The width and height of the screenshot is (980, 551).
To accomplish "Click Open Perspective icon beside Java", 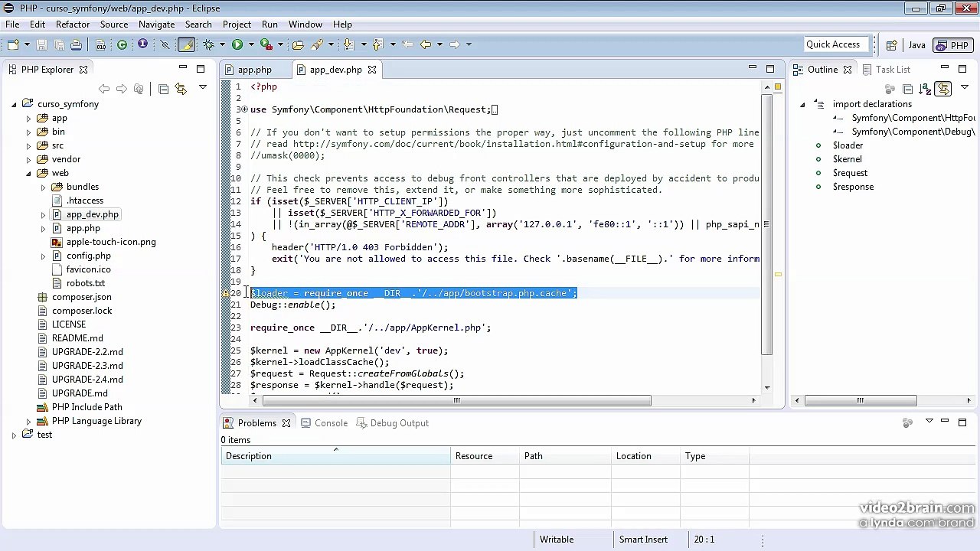I will click(891, 45).
